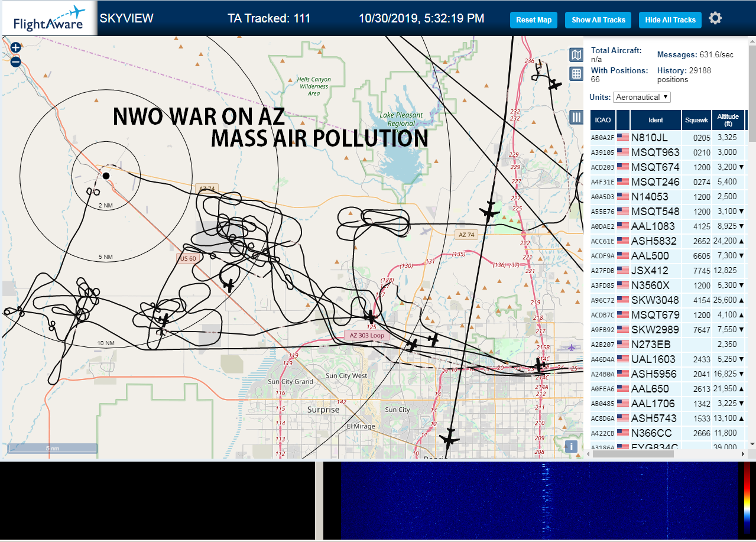Image resolution: width=756 pixels, height=542 pixels.
Task: Click the US flag in N810JL row
Action: click(622, 137)
